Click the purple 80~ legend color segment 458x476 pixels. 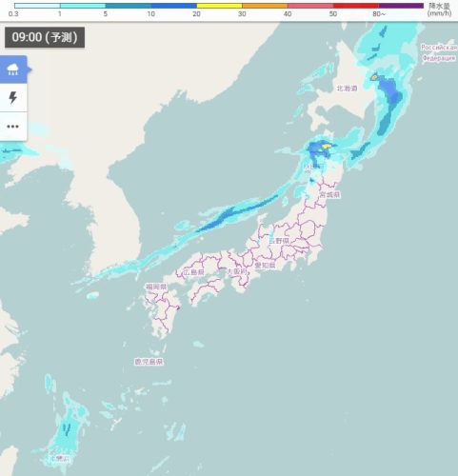(x=401, y=6)
